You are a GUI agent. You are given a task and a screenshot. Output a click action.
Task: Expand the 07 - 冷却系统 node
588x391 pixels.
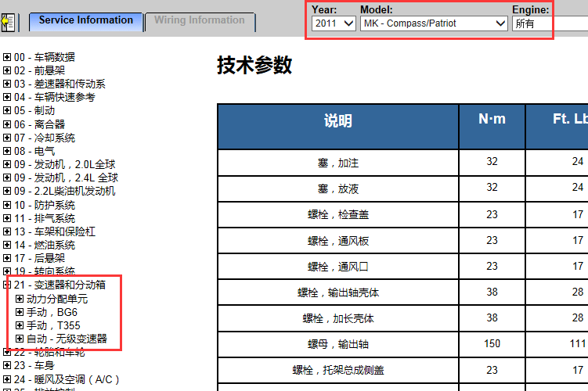(7, 138)
